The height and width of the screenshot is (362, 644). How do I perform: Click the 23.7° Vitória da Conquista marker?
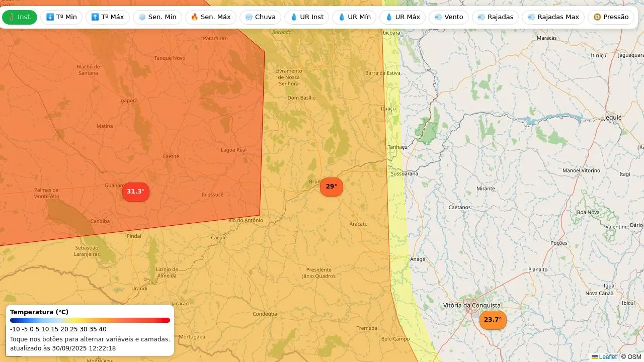pos(493,320)
